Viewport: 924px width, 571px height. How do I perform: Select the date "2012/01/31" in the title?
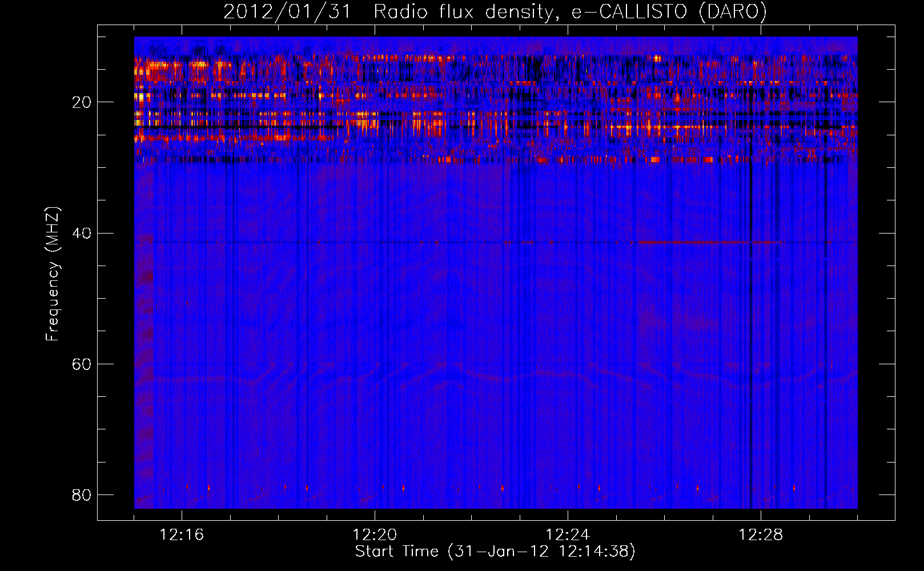(287, 12)
